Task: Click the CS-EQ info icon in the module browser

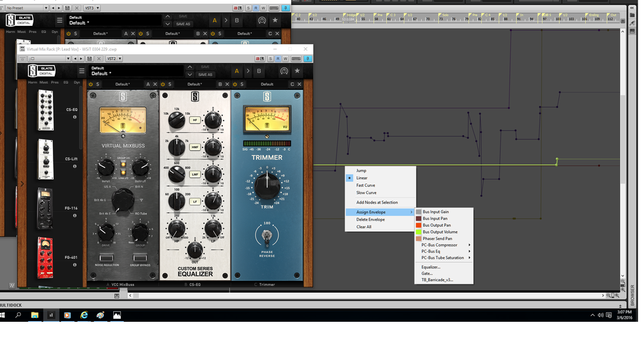Action: 74,117
